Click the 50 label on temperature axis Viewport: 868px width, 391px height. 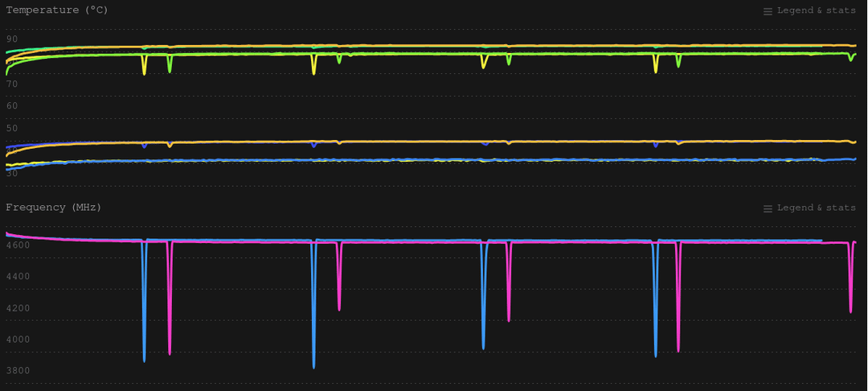(x=11, y=128)
